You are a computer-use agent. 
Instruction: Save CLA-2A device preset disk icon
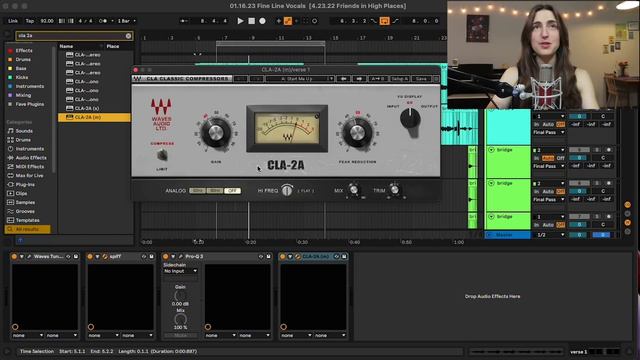click(344, 256)
